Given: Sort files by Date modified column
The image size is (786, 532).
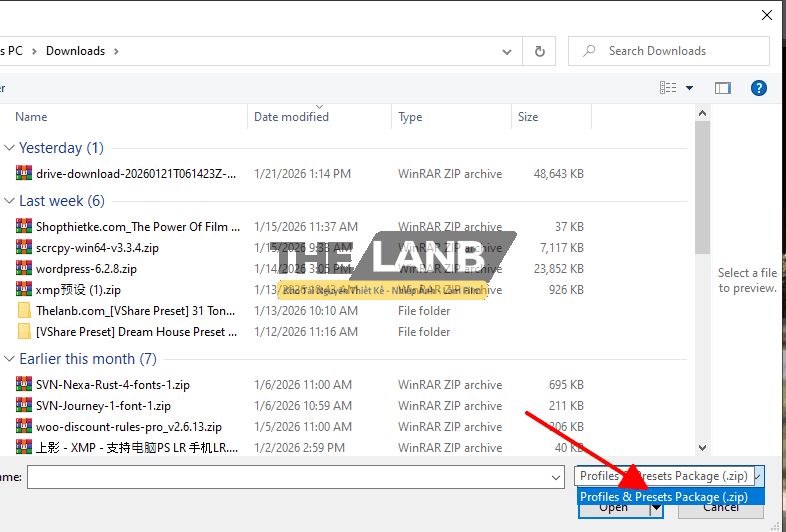Looking at the screenshot, I should pos(291,117).
